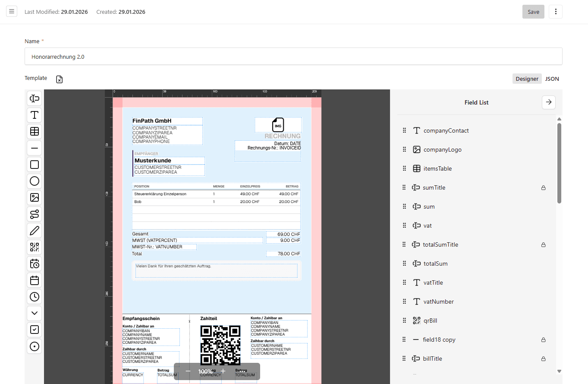Unlock the billTitle field
Screen dimensions: 588x384
(x=543, y=359)
